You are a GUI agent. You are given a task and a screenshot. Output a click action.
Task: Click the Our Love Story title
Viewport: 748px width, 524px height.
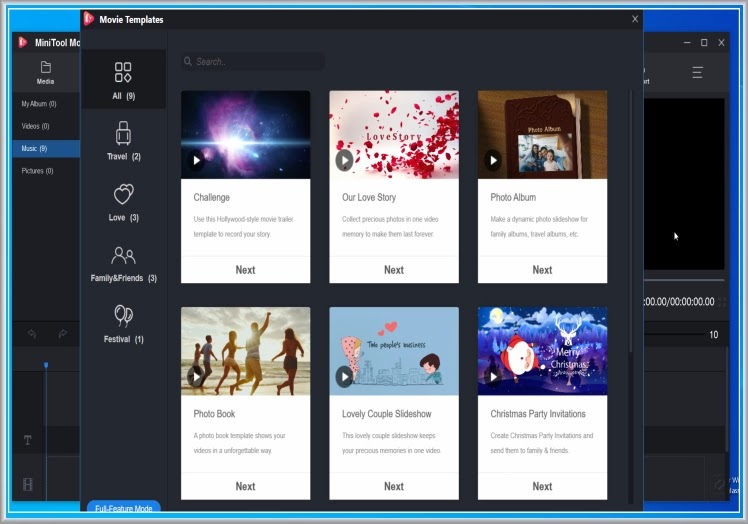(x=369, y=198)
